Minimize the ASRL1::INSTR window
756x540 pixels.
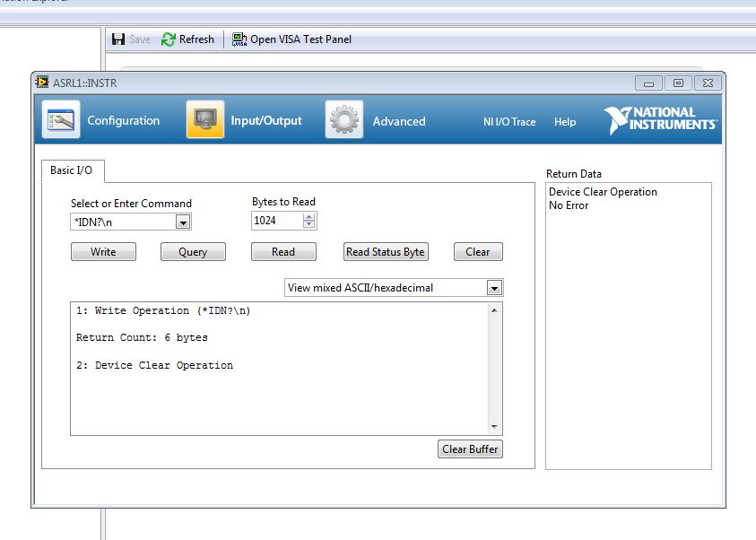648,83
